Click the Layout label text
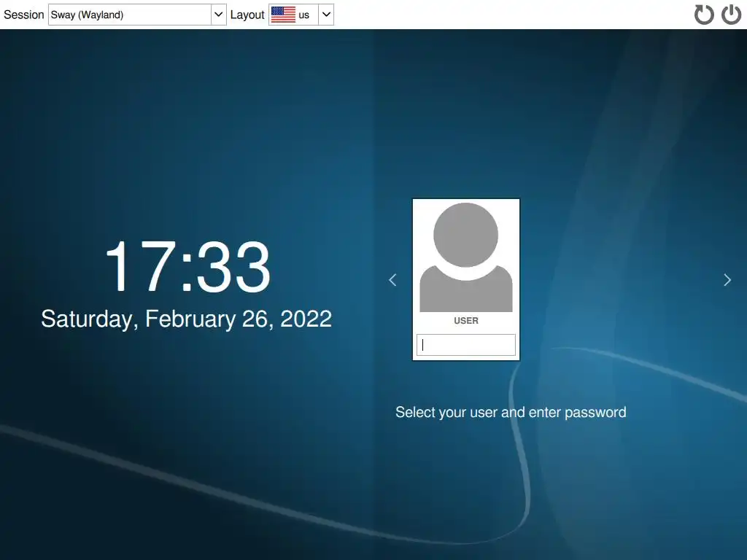747x560 pixels. pos(247,15)
